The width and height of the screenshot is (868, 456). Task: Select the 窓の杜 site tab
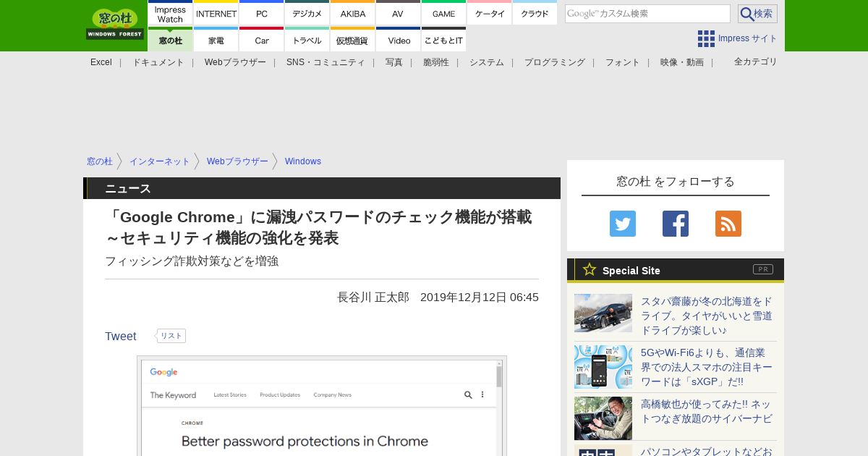pos(170,41)
